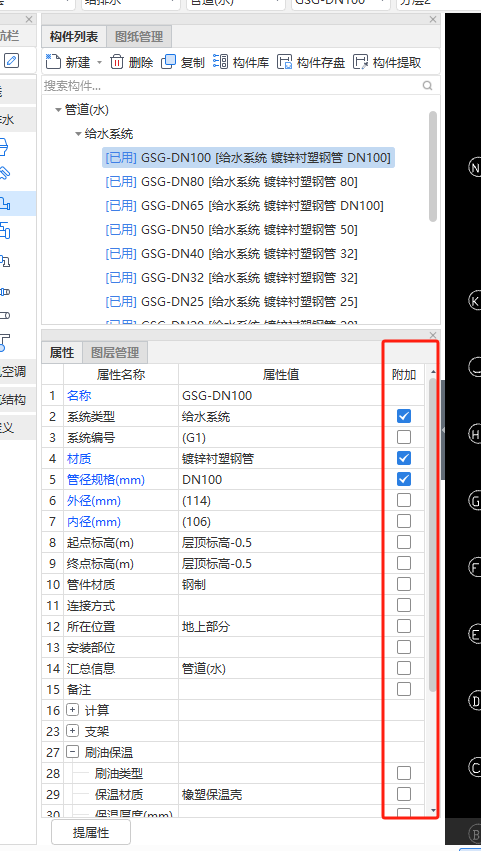Uncheck the 附加 box for 材质
The height and width of the screenshot is (851, 481).
(403, 458)
